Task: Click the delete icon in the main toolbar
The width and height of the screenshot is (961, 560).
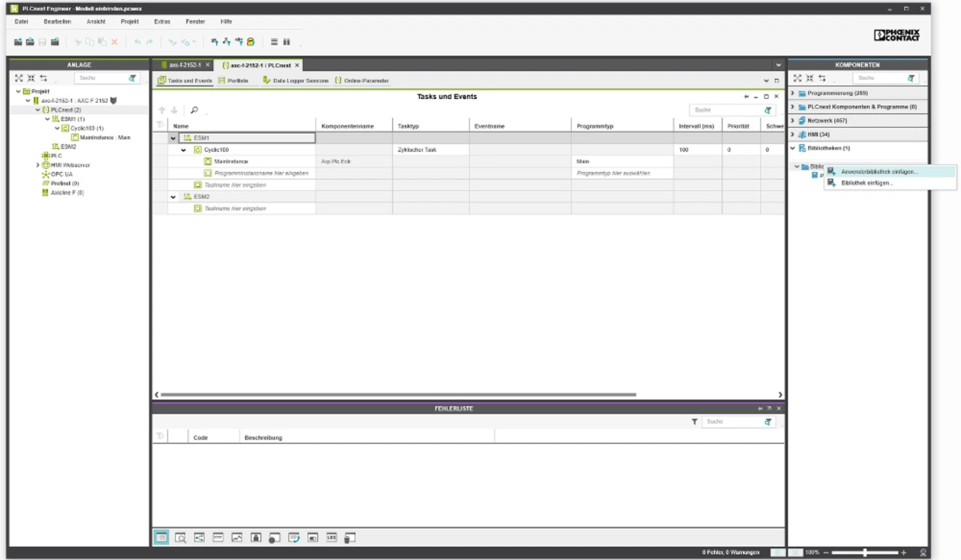Action: point(115,42)
